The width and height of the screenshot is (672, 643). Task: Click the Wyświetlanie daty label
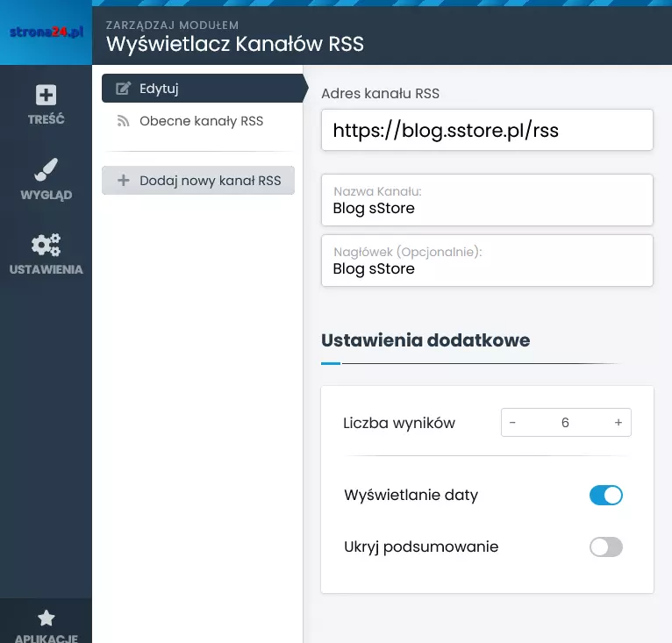pyautogui.click(x=411, y=495)
